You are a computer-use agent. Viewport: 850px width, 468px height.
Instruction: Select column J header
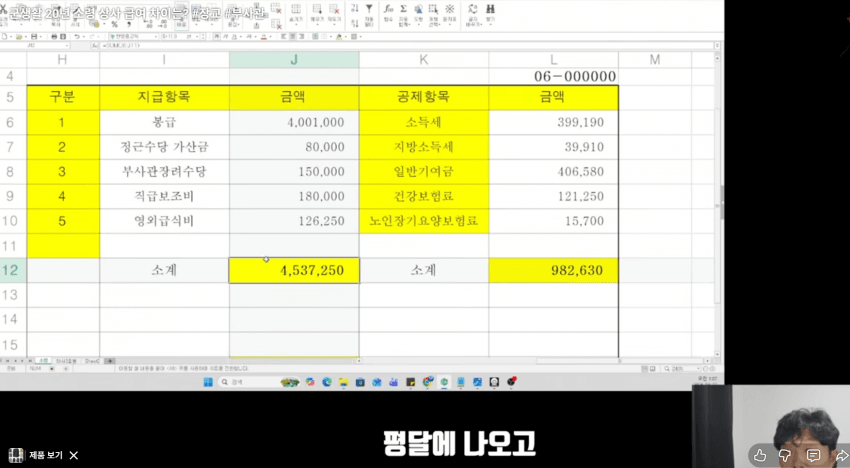click(294, 60)
